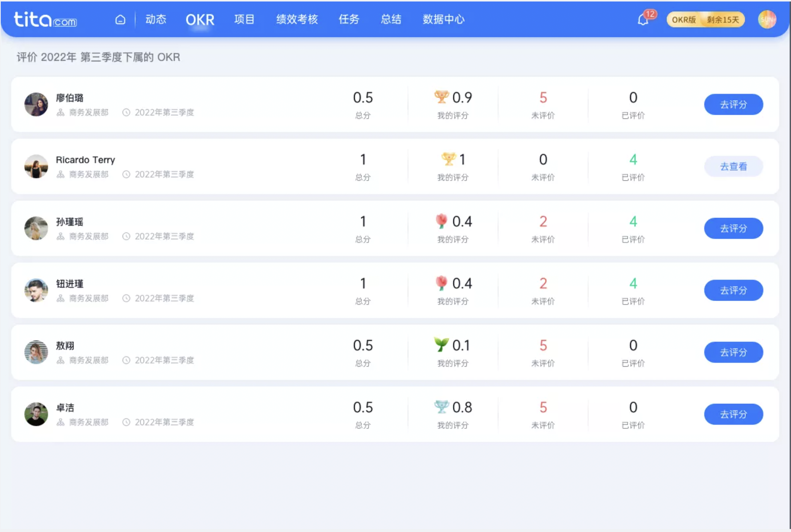Viewport: 791px width, 532px height.
Task: Click the OKR版 剩余15天 badge
Action: pos(706,20)
